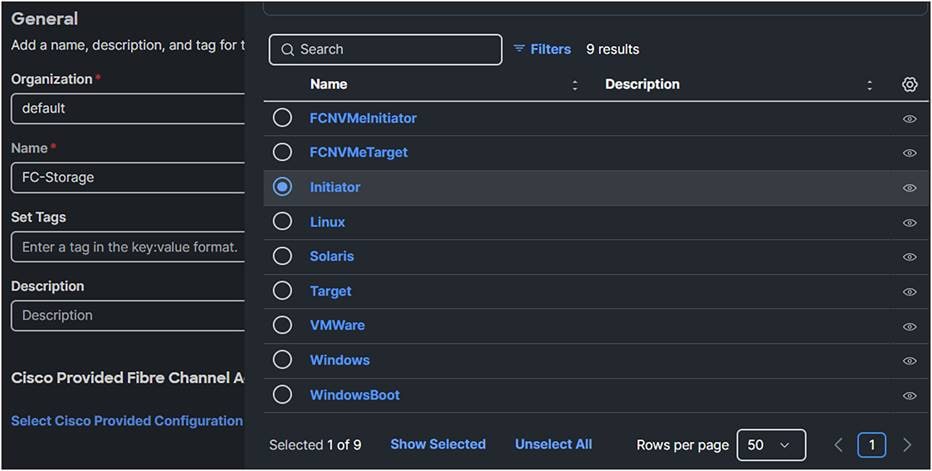The width and height of the screenshot is (932, 471).
Task: Go to next page arrow
Action: (907, 445)
